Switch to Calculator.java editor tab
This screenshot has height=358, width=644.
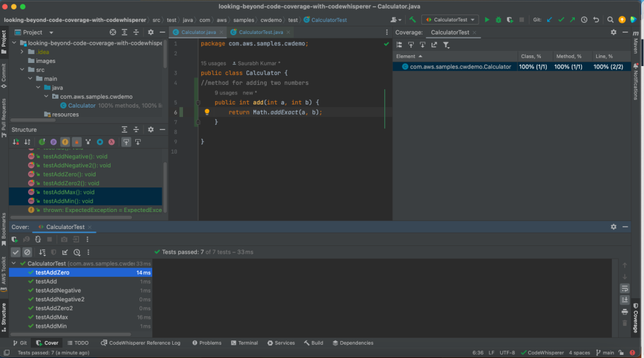click(x=198, y=32)
